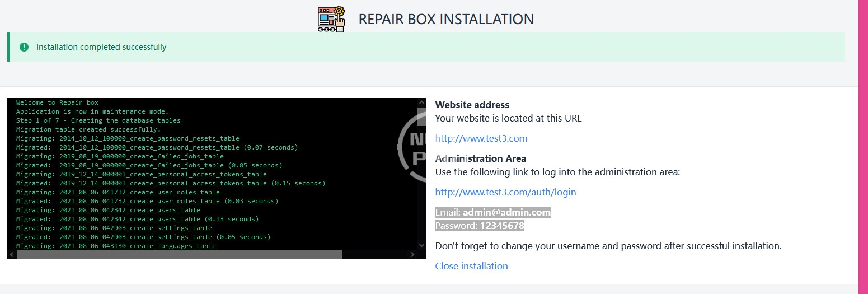This screenshot has width=868, height=294.
Task: Click the terminal log's scroll-up arrow
Action: (421, 103)
